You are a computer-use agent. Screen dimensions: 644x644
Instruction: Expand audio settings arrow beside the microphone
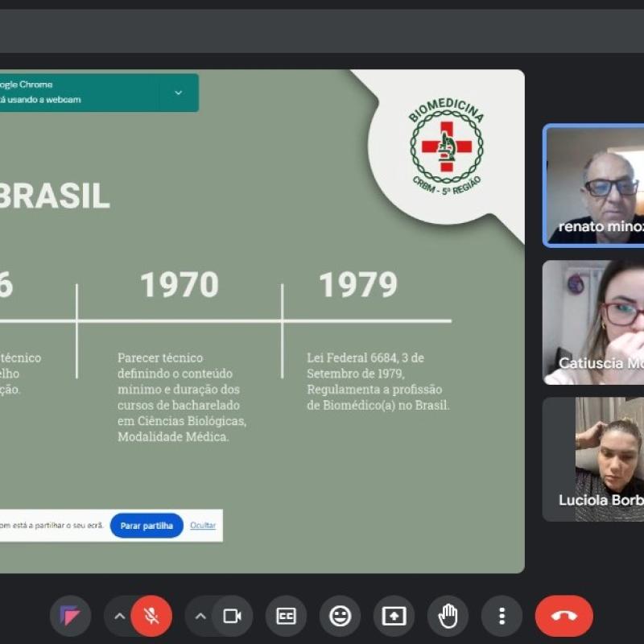tap(119, 617)
